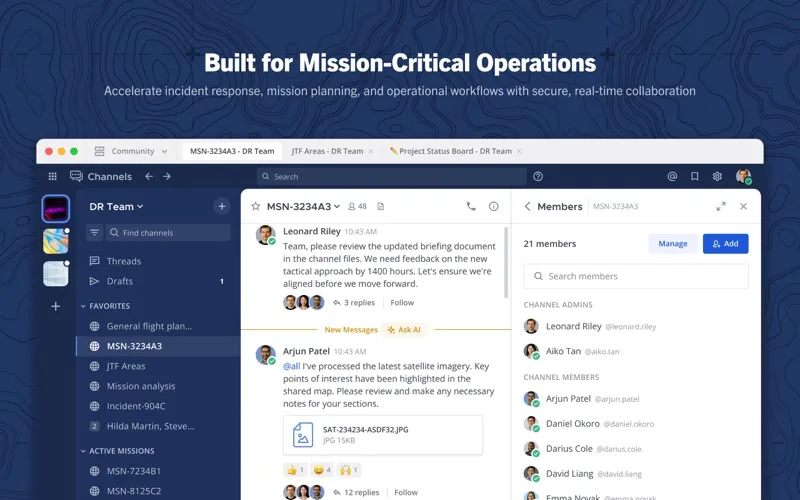Open the JTF Areas channel
The image size is (800, 500).
158,366
